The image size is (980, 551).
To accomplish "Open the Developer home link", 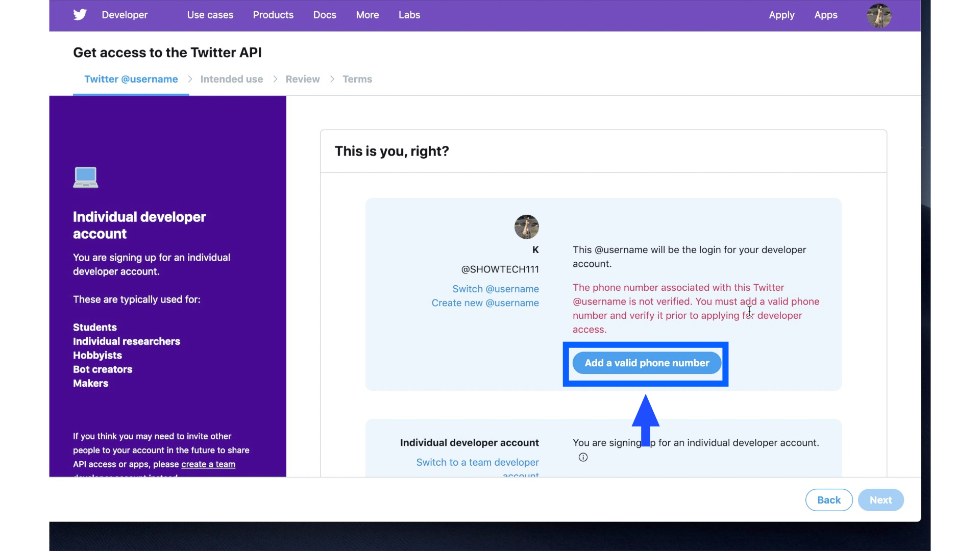I will click(x=125, y=15).
